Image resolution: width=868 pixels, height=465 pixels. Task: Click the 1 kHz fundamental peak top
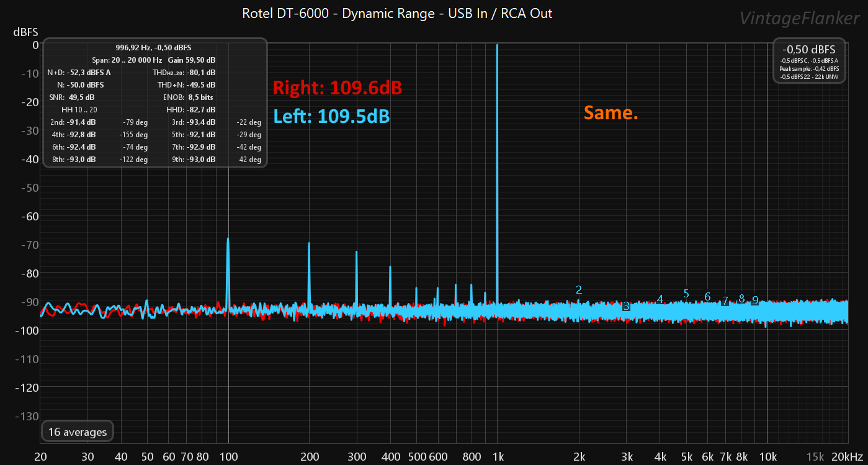[x=498, y=45]
